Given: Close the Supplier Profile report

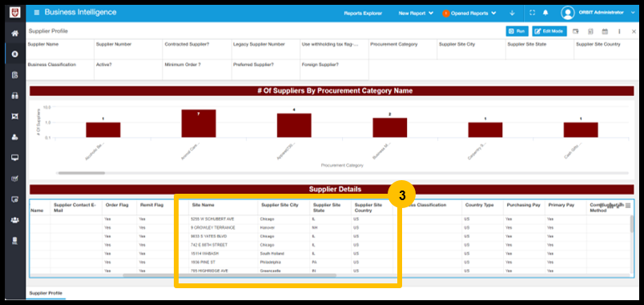Looking at the screenshot, I should (634, 31).
